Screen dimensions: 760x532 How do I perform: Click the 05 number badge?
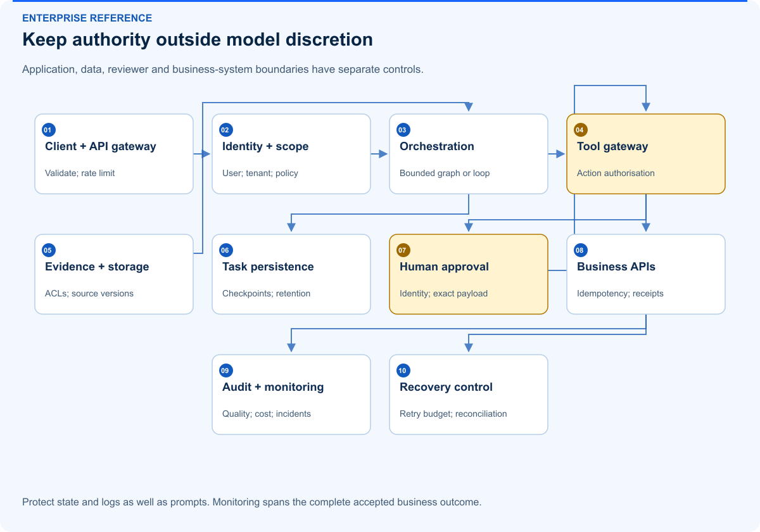coord(47,250)
